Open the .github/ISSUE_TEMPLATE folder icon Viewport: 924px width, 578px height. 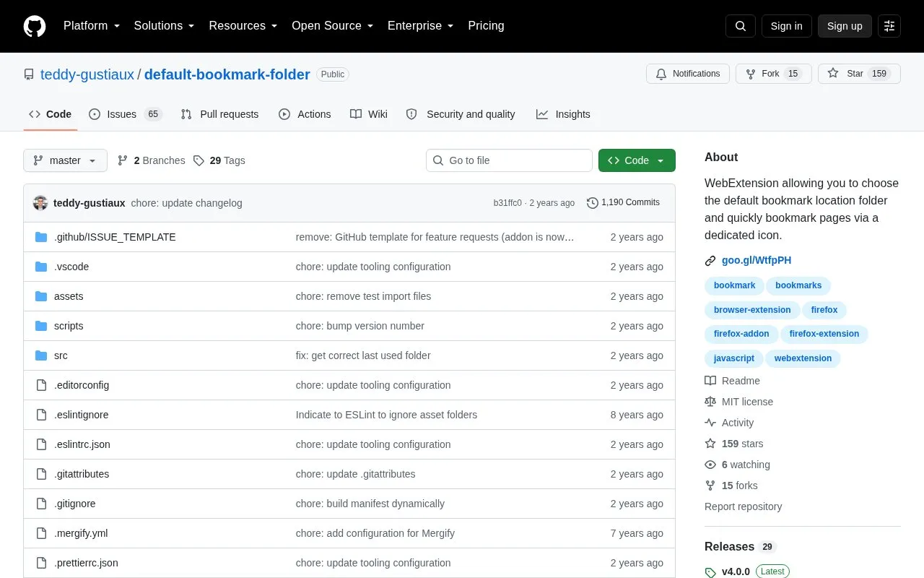point(41,237)
